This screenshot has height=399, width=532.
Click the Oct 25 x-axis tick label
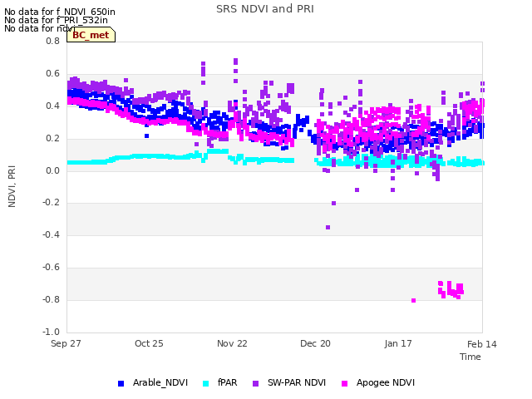pyautogui.click(x=149, y=343)
